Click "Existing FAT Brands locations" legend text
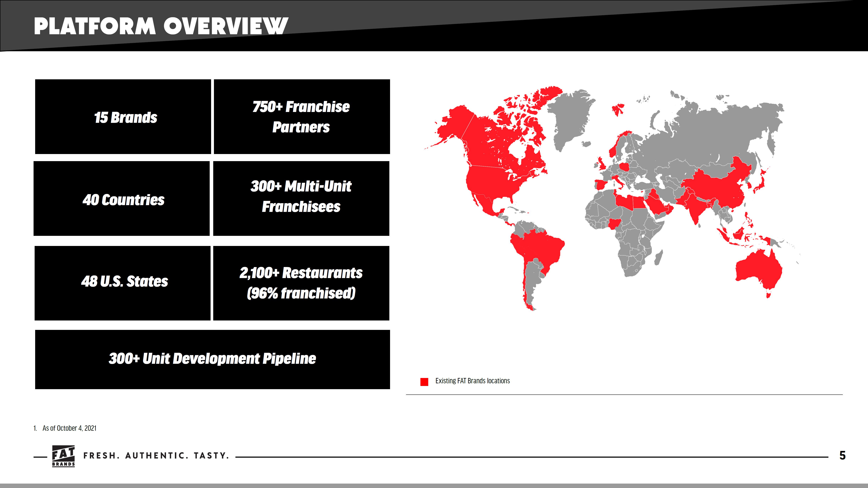 point(472,381)
